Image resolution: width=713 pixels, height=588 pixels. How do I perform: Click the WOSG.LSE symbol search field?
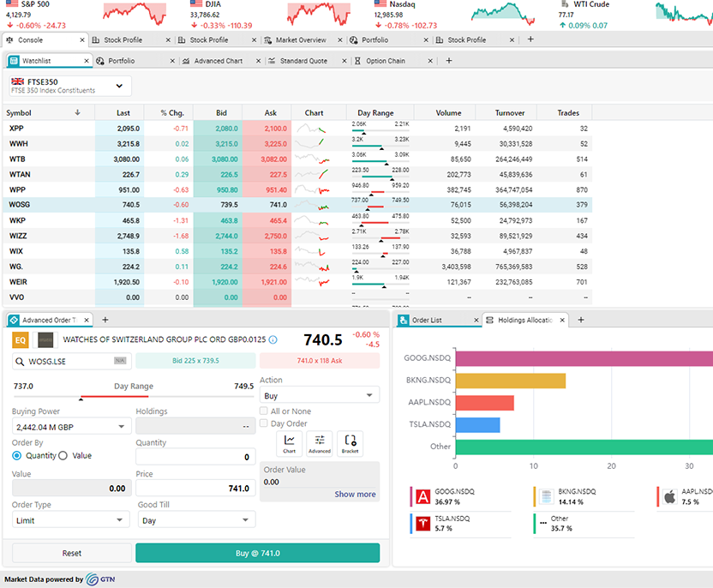tap(72, 362)
